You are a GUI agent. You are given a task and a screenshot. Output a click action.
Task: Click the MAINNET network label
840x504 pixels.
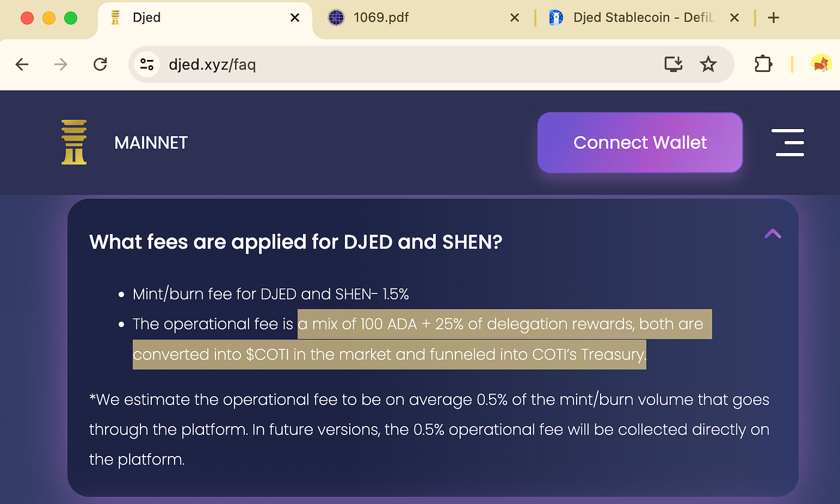pos(151,143)
